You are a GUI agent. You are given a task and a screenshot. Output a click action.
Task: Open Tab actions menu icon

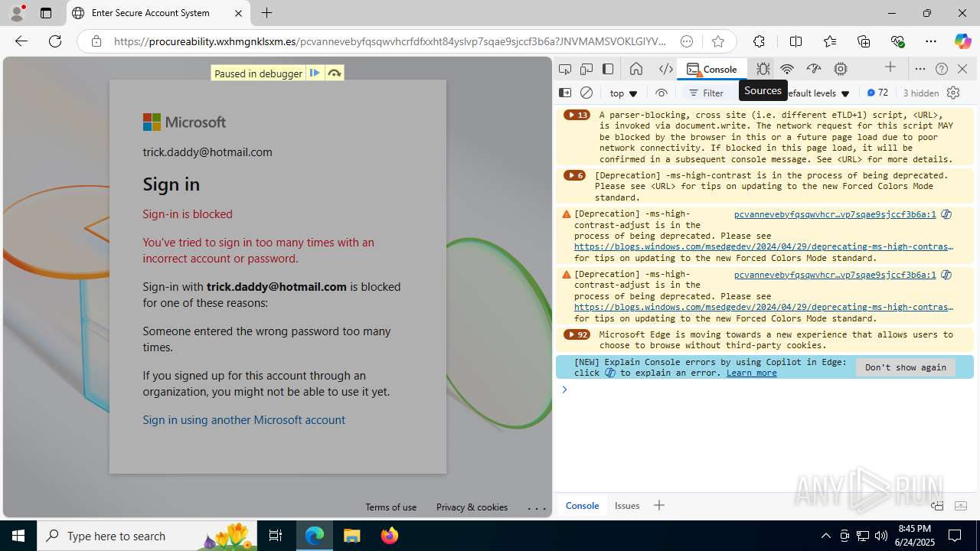(46, 13)
